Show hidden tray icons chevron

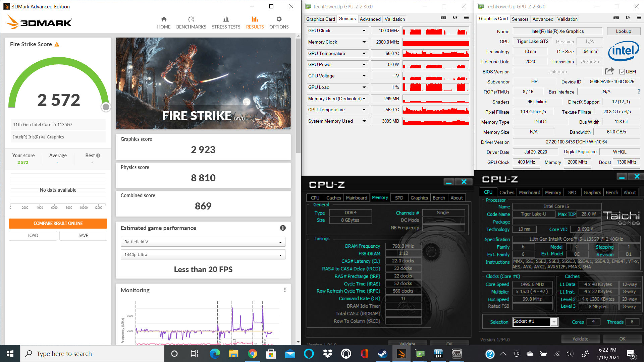point(503,354)
